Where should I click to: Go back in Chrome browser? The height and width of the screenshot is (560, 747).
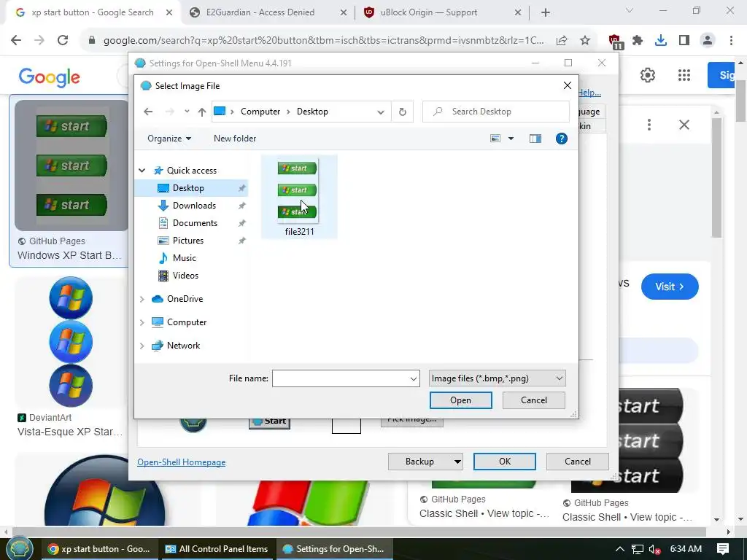(x=16, y=41)
